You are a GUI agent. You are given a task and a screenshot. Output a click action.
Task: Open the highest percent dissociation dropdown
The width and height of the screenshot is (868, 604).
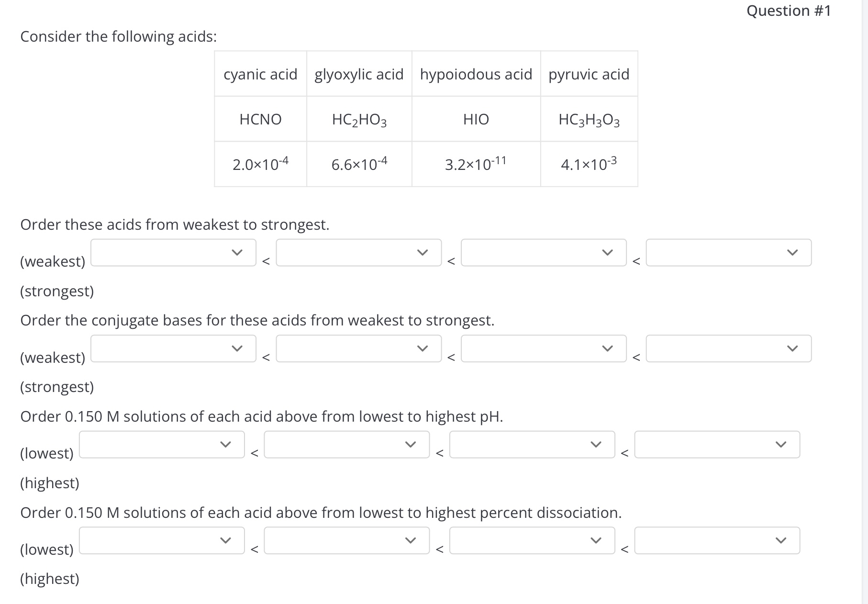point(716,541)
